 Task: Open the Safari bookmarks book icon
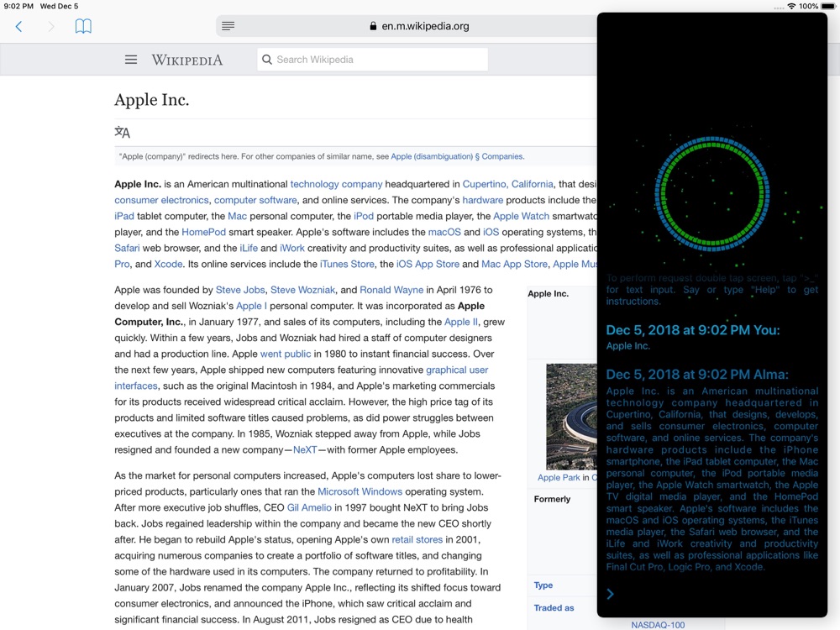tap(83, 26)
